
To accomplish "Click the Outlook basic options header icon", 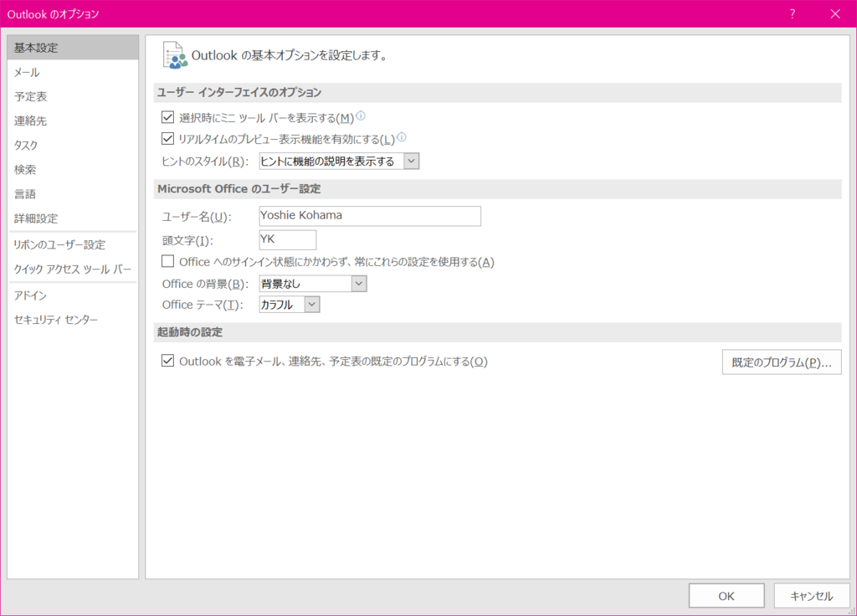I will [x=175, y=55].
